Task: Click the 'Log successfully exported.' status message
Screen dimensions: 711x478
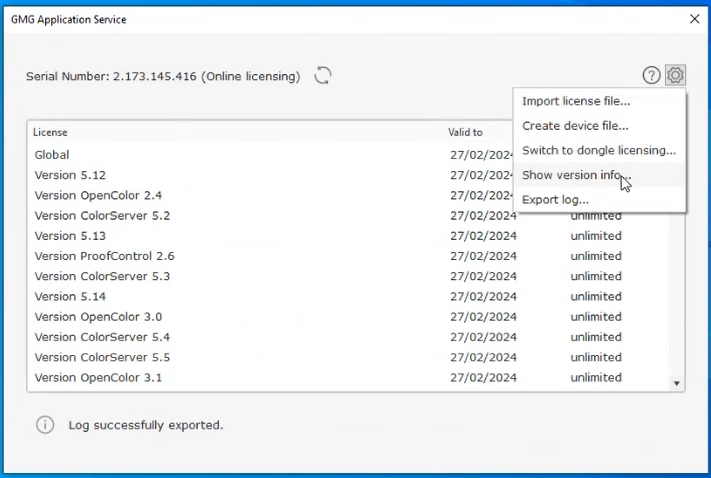Action: pos(146,425)
